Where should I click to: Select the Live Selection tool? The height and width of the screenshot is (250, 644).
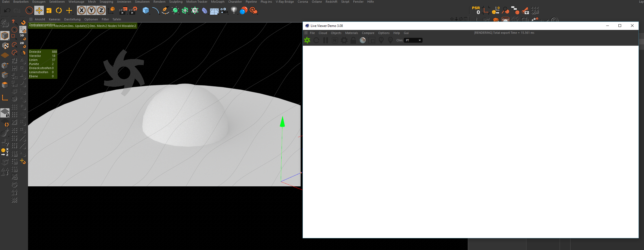coord(29,11)
